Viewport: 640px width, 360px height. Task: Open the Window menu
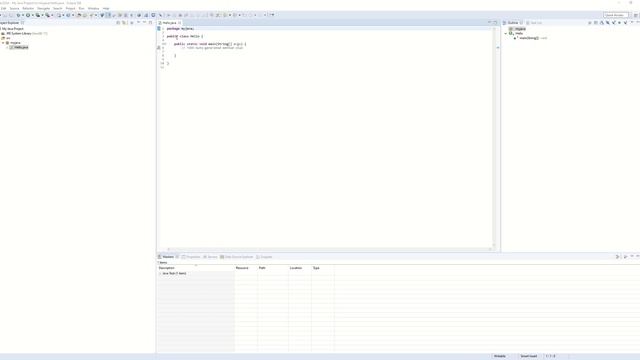(x=93, y=8)
